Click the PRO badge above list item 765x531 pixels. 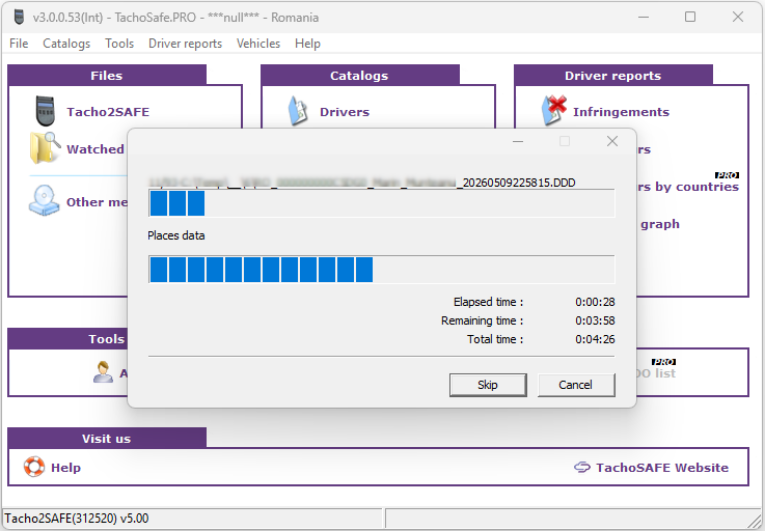click(664, 362)
